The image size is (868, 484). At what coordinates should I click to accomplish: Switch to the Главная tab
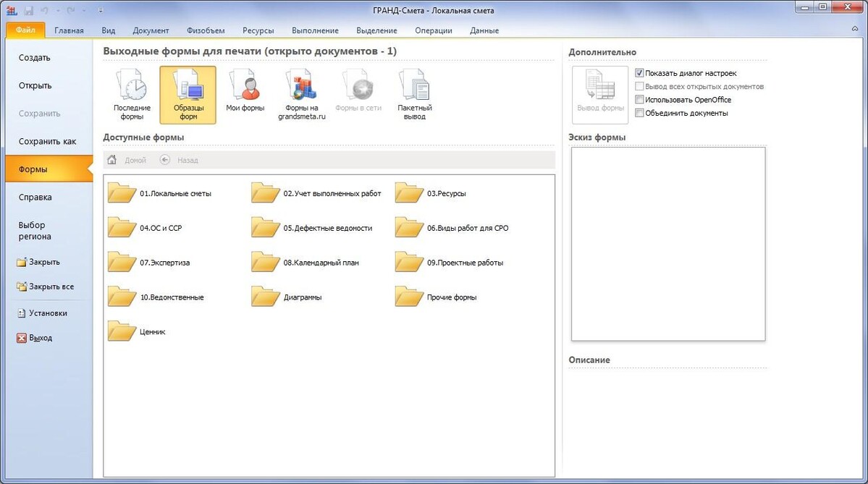point(69,30)
